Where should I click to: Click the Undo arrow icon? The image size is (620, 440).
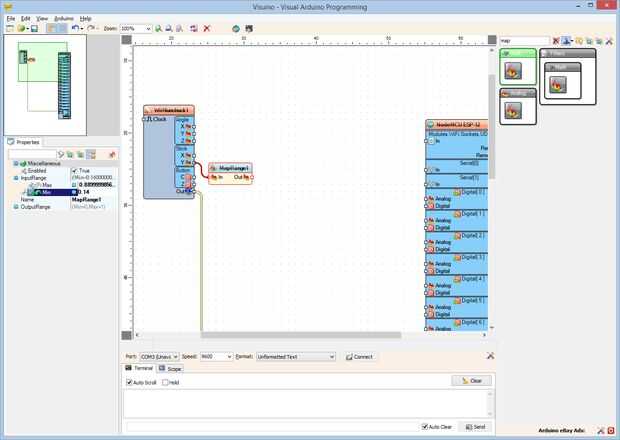[x=75, y=28]
